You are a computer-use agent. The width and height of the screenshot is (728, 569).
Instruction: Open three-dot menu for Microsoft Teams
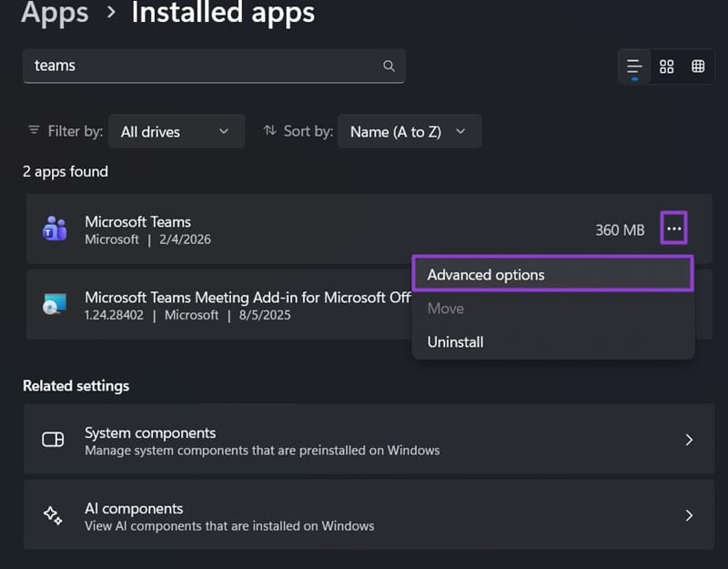673,229
